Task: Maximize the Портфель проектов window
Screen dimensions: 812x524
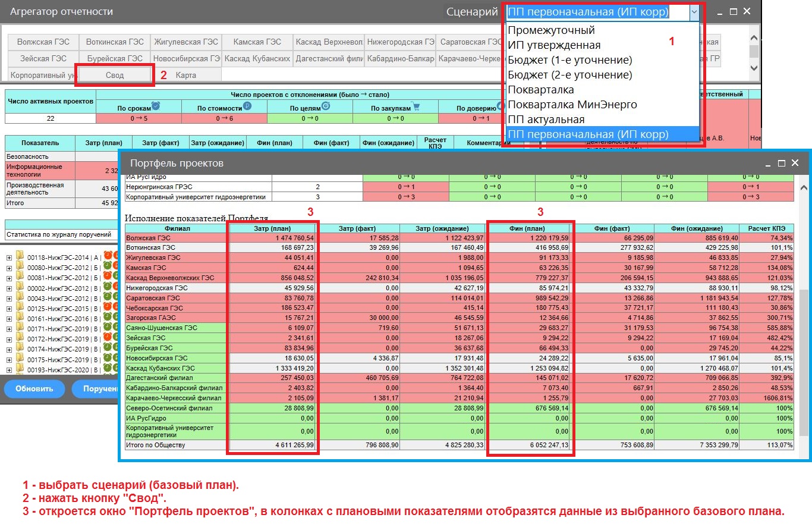Action: coord(782,163)
